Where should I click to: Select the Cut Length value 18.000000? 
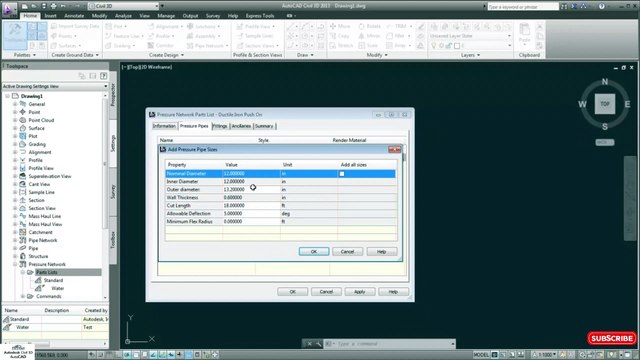(234, 206)
